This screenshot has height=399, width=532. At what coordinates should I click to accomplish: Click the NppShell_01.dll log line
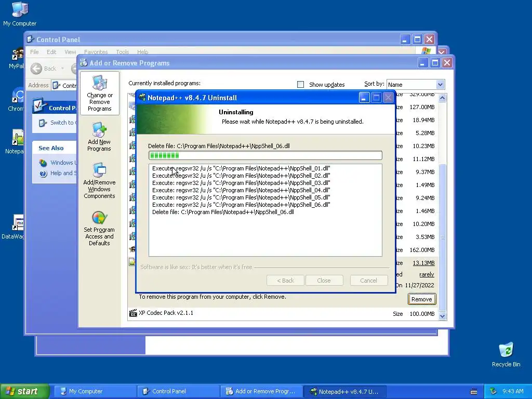tap(241, 168)
